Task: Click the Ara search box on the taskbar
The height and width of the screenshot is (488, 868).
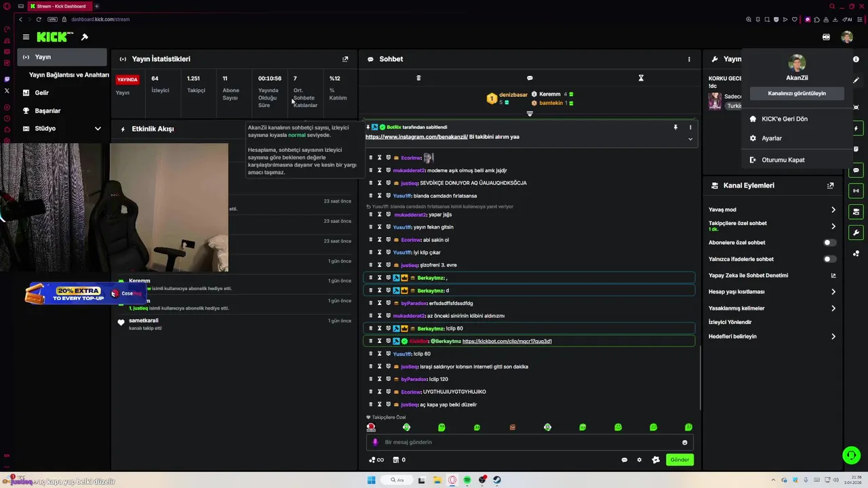Action: 397,480
